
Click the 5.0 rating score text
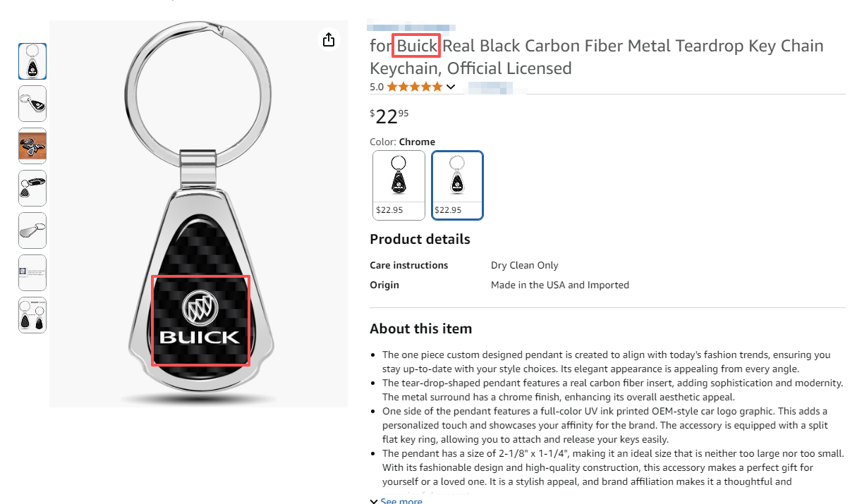(377, 87)
